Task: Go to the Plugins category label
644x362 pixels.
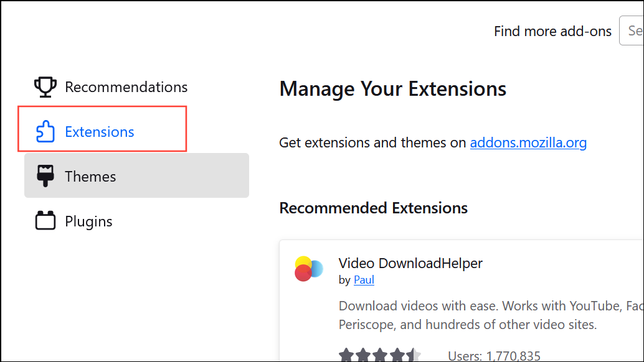Action: tap(88, 221)
